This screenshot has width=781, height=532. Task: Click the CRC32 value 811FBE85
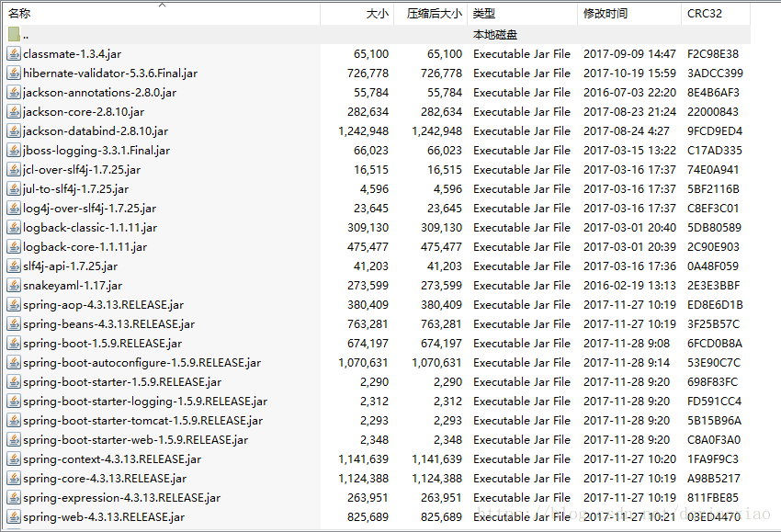coord(713,498)
